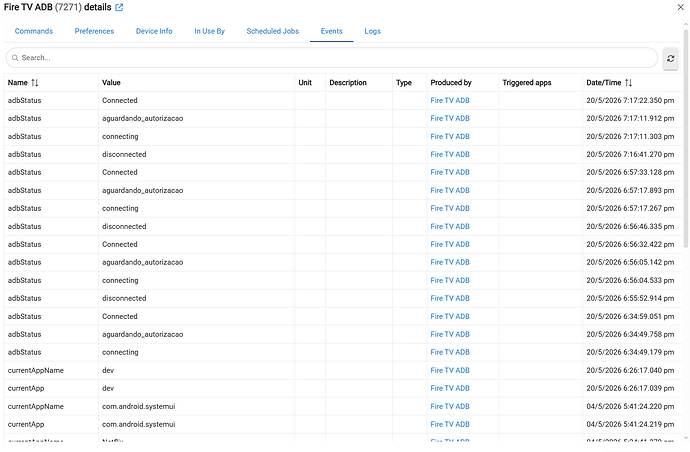Click the Description column header
The width and height of the screenshot is (690, 452).
(348, 83)
